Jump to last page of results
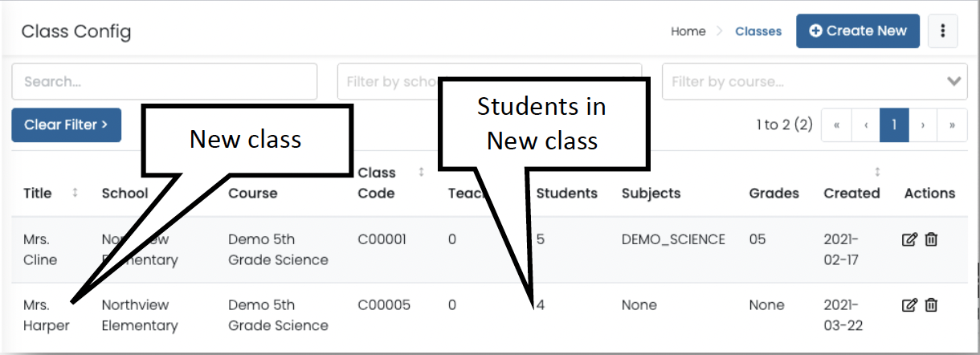Viewport: 980px width, 355px height. pyautogui.click(x=952, y=125)
